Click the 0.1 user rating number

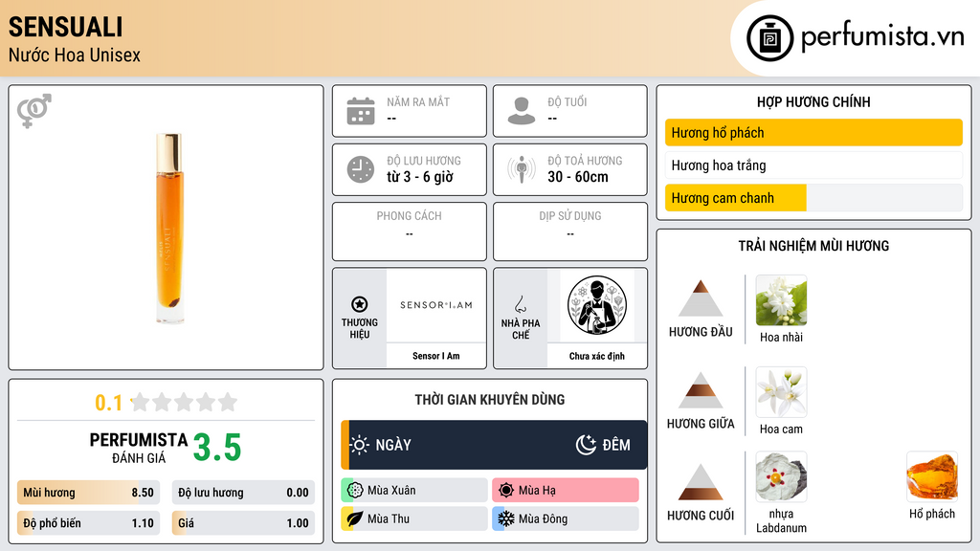point(108,403)
